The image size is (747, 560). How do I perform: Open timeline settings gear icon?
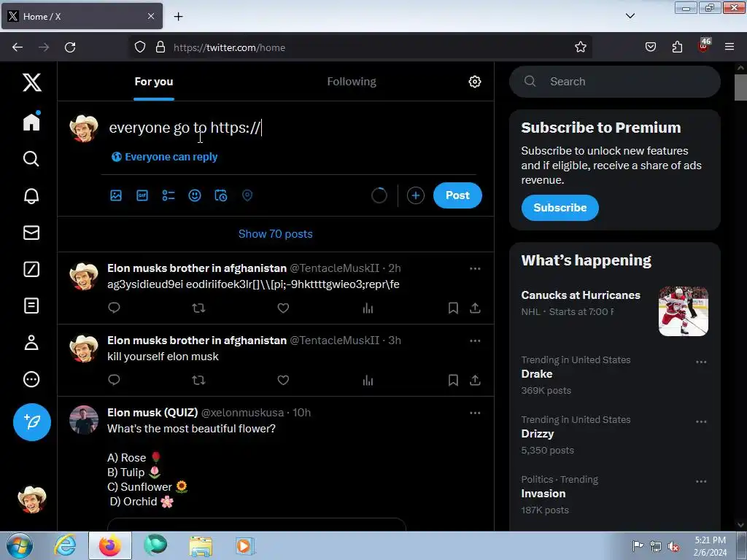474,82
